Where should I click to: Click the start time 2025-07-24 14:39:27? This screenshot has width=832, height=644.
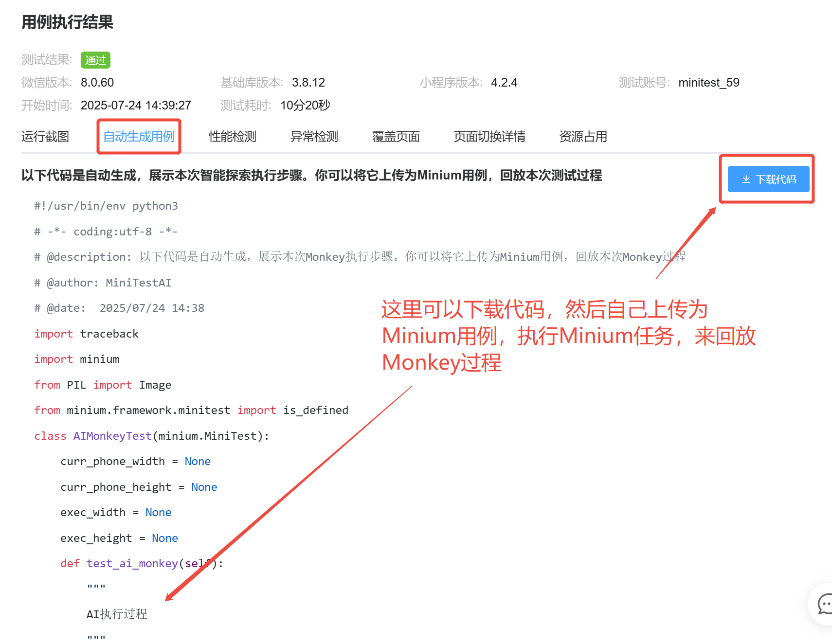136,106
